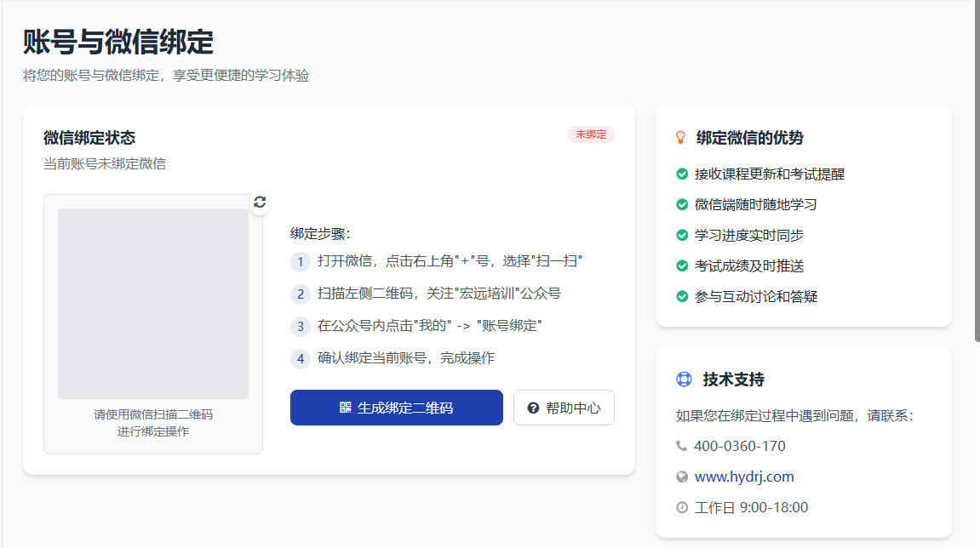Click the green check beside 微信端随时随地学习

pos(682,204)
